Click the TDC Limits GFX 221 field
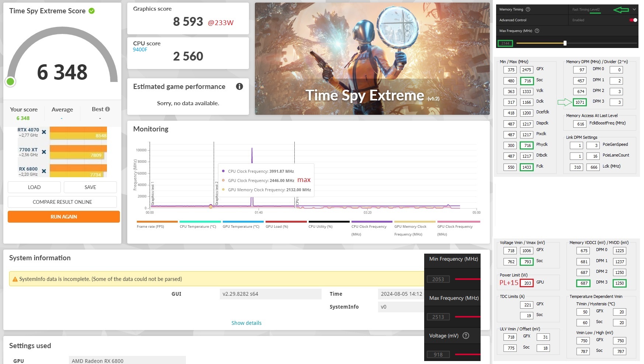The height and width of the screenshot is (364, 644). (x=527, y=305)
